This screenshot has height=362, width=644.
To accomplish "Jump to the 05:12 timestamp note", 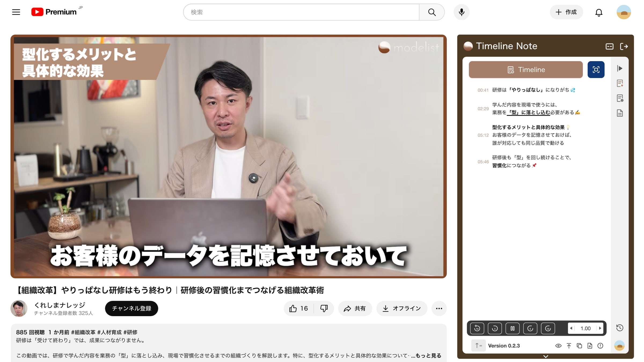I will tap(483, 135).
